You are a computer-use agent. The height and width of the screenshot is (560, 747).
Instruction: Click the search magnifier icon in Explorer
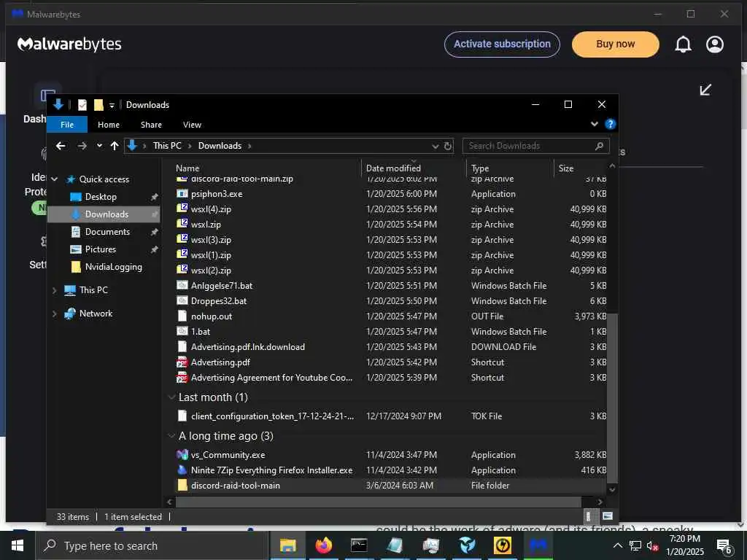600,146
